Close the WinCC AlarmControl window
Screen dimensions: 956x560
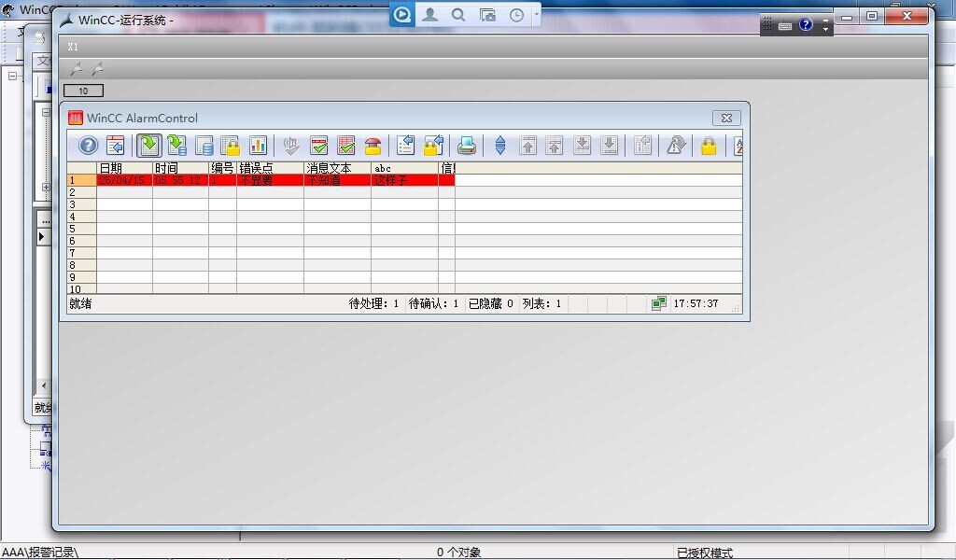coord(726,119)
